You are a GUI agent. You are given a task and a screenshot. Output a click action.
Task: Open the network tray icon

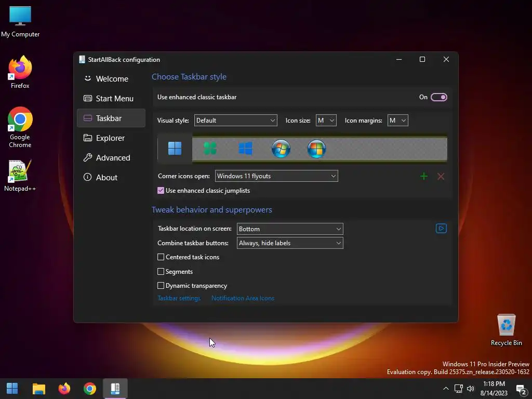point(458,389)
